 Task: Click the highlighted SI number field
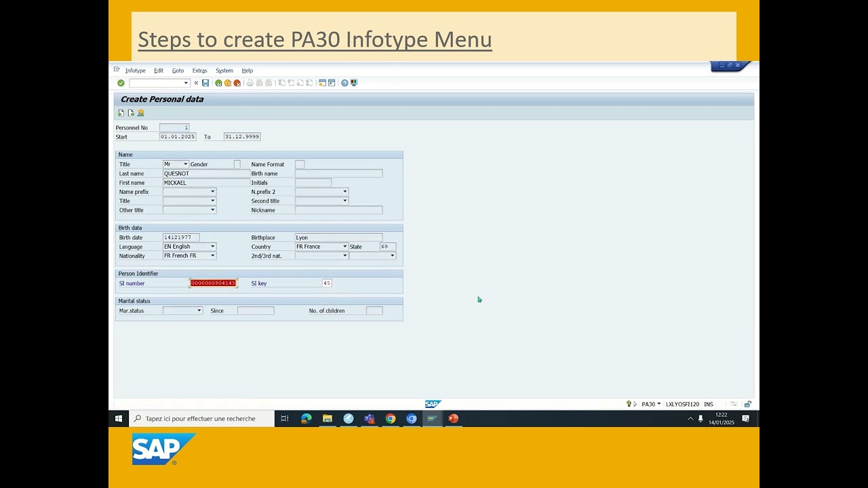[213, 283]
